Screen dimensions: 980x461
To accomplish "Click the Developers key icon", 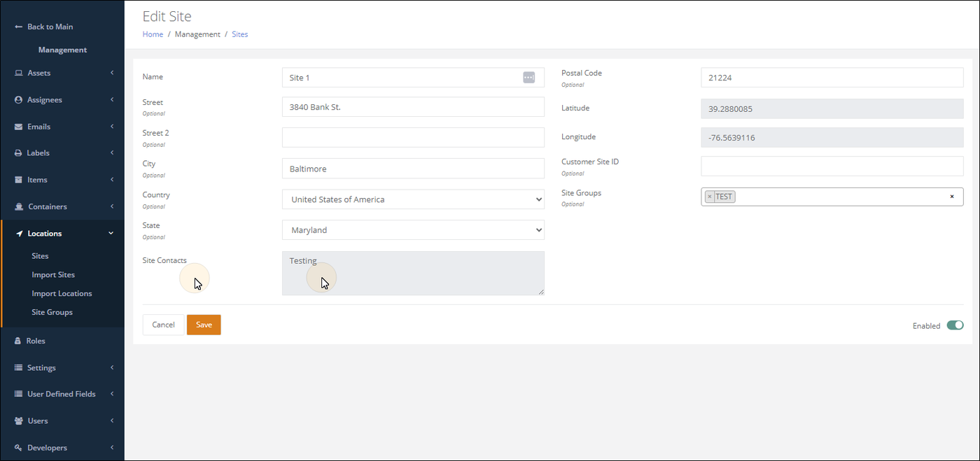I will 19,448.
